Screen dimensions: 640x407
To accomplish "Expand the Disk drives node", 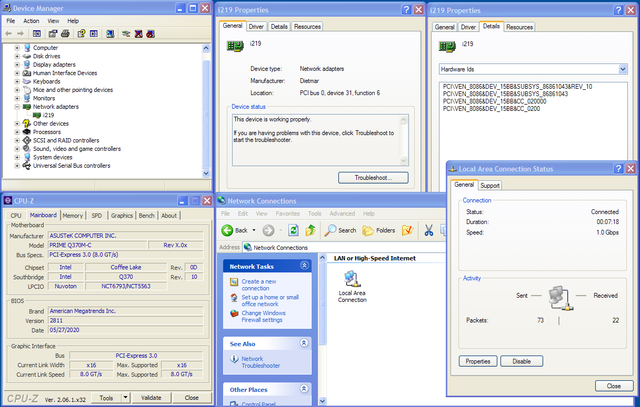I will (17, 56).
